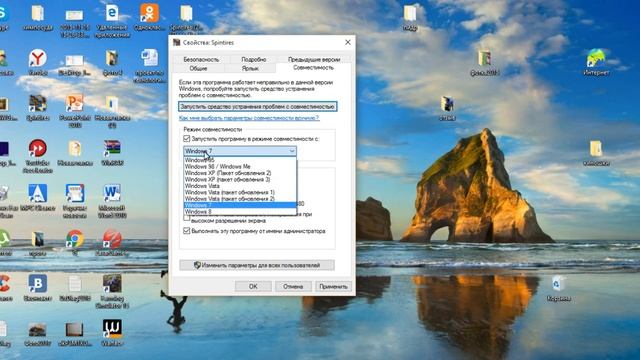
Task: Choose Windows Vista (пакет обновления 1)
Action: click(240, 192)
